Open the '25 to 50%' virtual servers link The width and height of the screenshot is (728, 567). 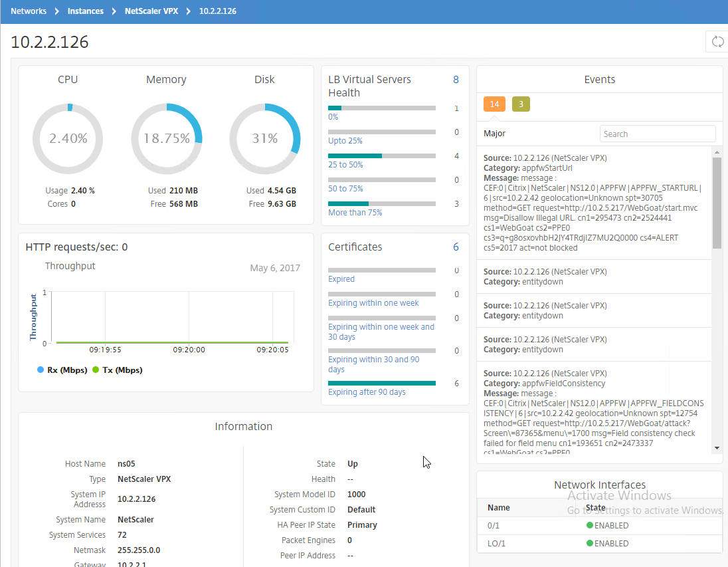pos(345,165)
